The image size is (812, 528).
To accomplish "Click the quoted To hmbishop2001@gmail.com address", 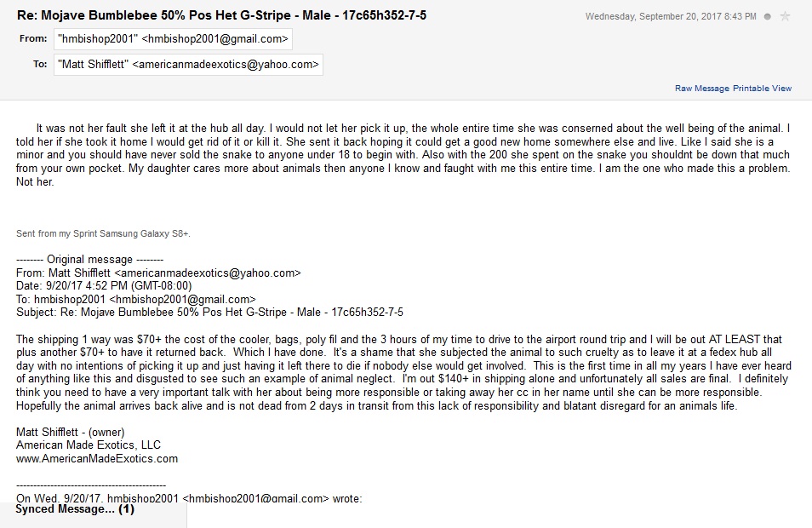I will [x=183, y=300].
